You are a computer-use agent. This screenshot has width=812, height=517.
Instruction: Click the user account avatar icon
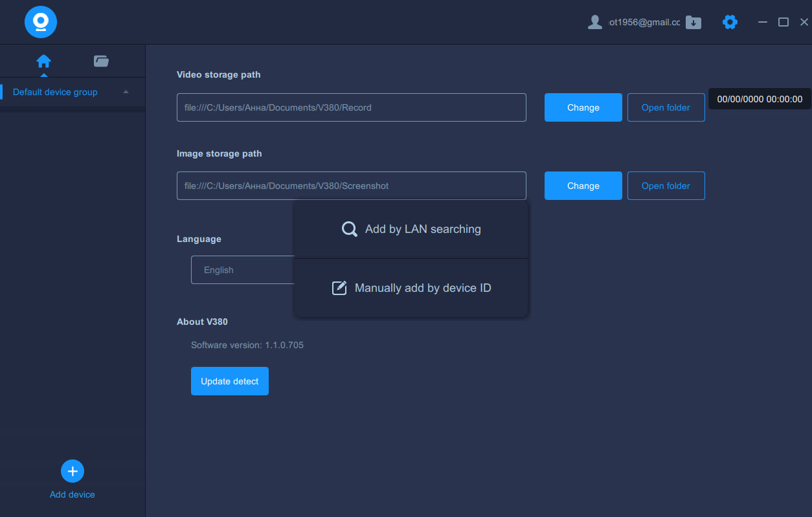point(594,23)
